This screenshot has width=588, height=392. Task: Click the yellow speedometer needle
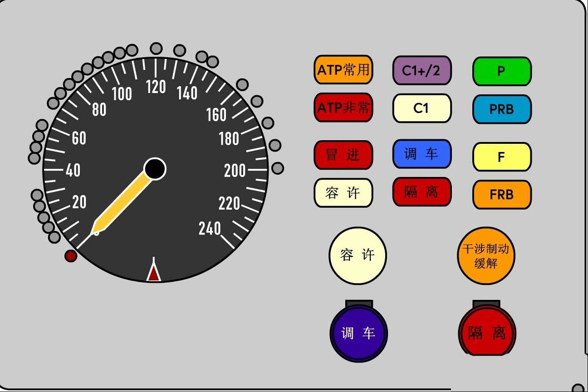coord(122,204)
